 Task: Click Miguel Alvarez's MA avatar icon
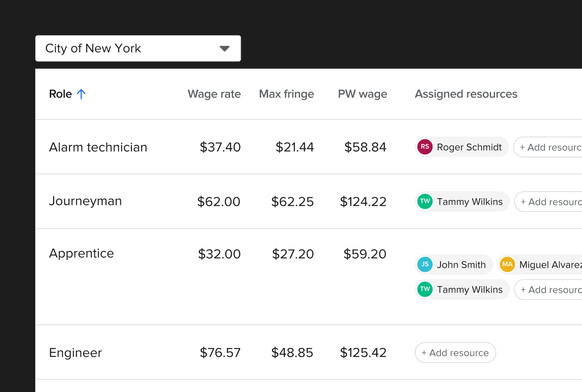(507, 264)
